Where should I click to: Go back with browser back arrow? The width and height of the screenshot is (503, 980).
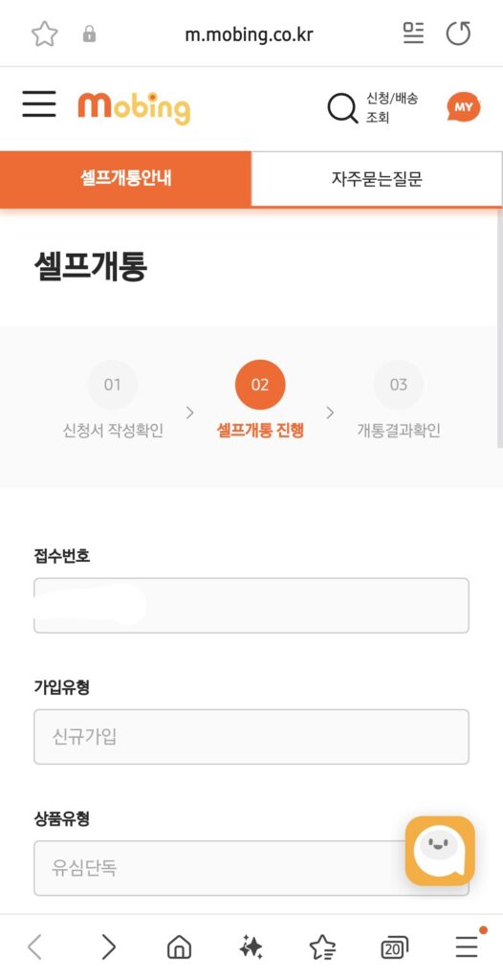pyautogui.click(x=35, y=947)
